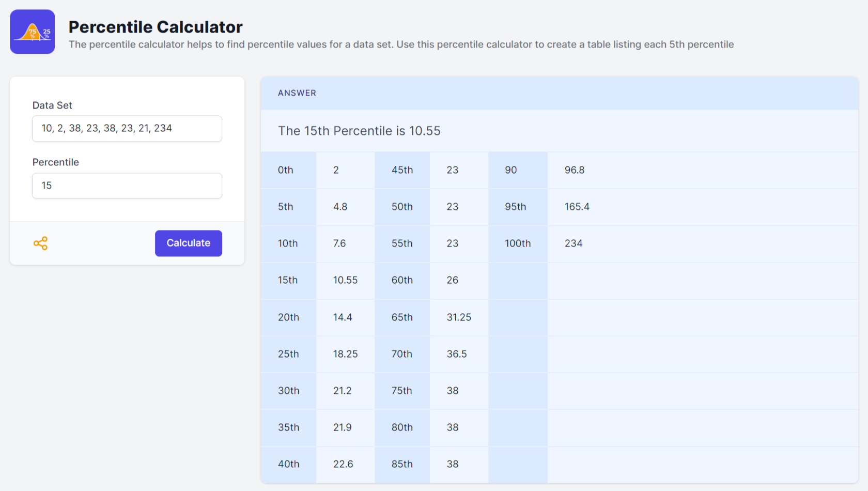Viewport: 868px width, 491px height.
Task: Click the Percentile Calculator heading
Action: (156, 27)
